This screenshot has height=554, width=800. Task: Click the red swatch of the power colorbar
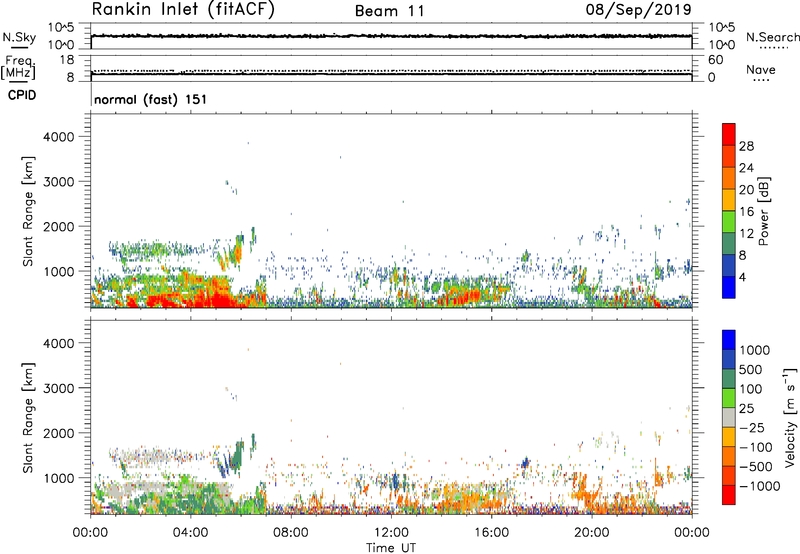[x=729, y=135]
